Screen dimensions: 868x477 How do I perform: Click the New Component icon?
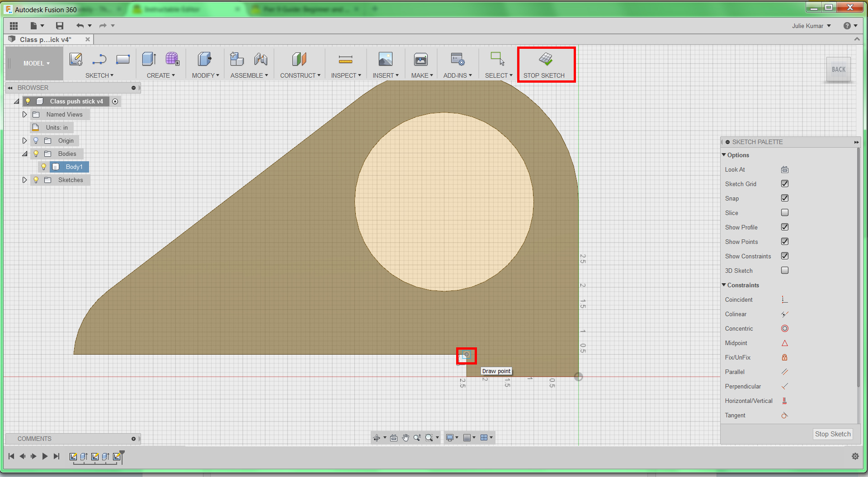[237, 59]
